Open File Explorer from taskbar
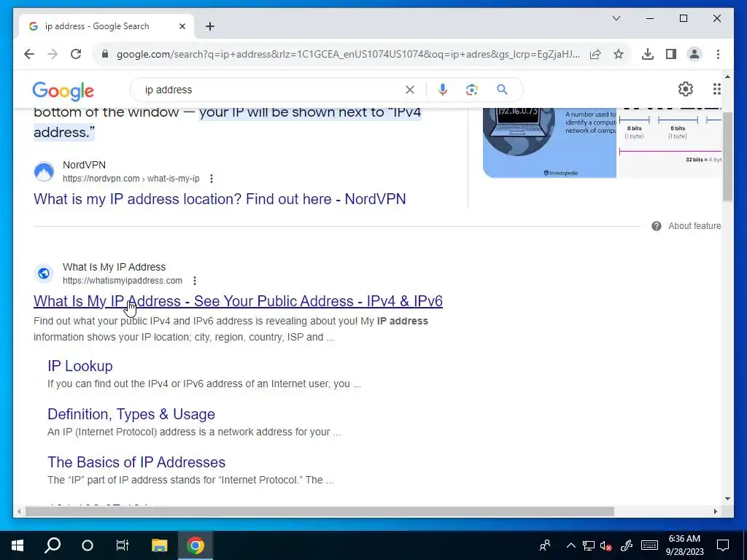 (160, 545)
